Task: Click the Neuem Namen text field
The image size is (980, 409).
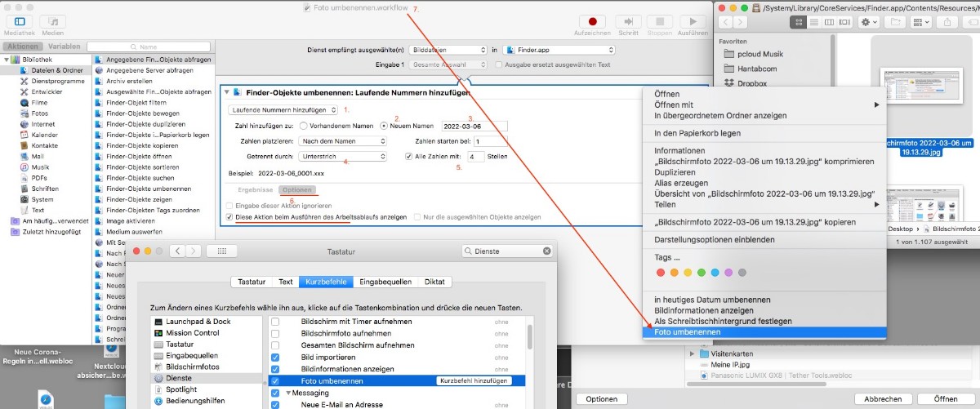Action: click(473, 126)
